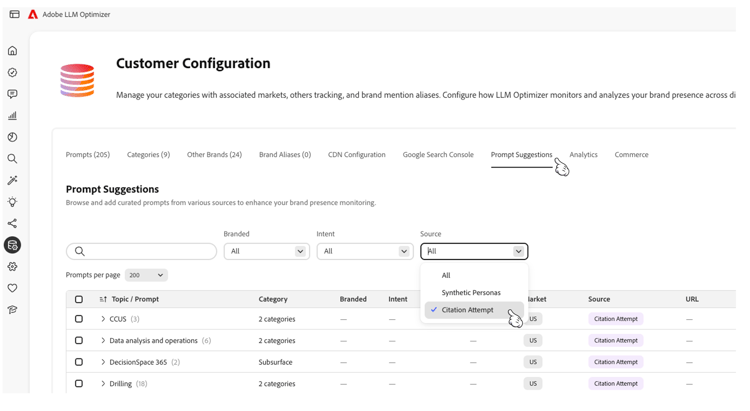750x411 pixels.
Task: Open the Intent filter dropdown
Action: pos(365,251)
